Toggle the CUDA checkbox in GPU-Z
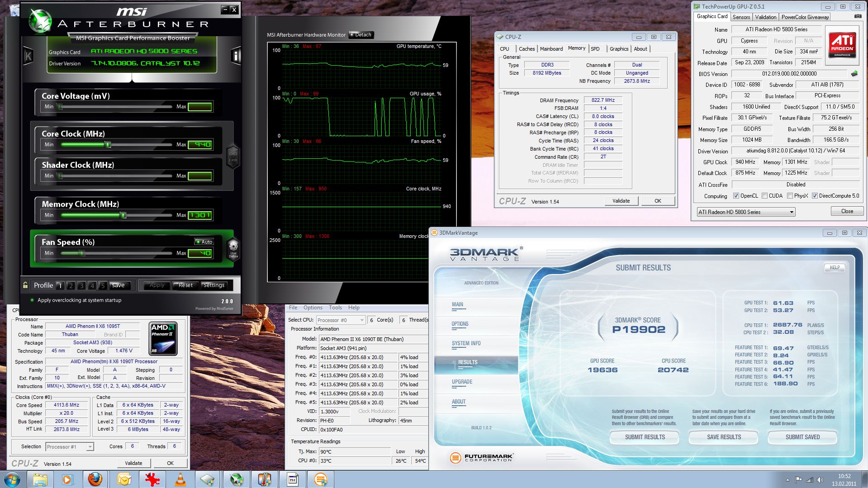868x488 pixels. pyautogui.click(x=764, y=196)
